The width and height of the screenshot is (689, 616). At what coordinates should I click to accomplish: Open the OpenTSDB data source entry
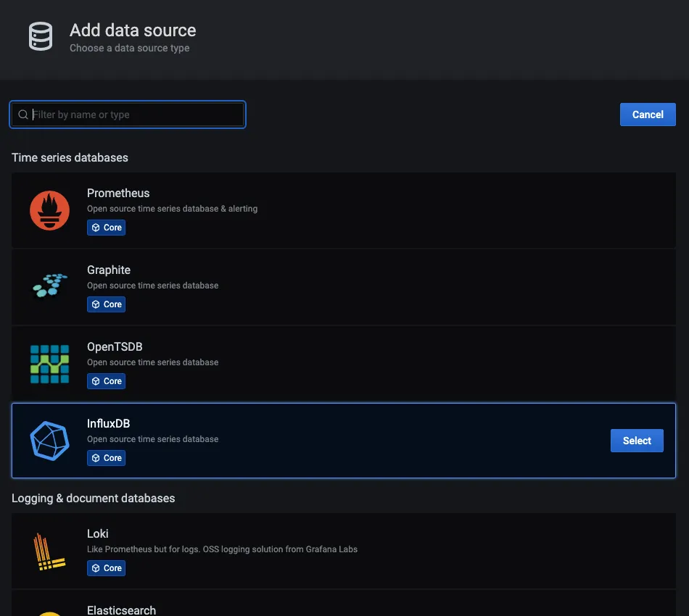[344, 364]
